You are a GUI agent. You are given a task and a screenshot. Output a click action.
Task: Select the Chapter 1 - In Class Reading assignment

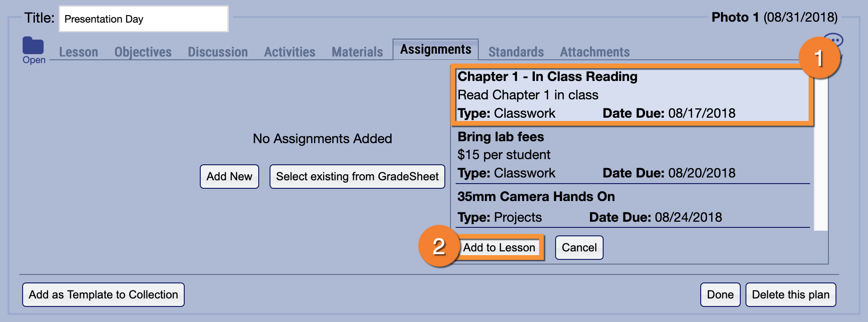[632, 95]
